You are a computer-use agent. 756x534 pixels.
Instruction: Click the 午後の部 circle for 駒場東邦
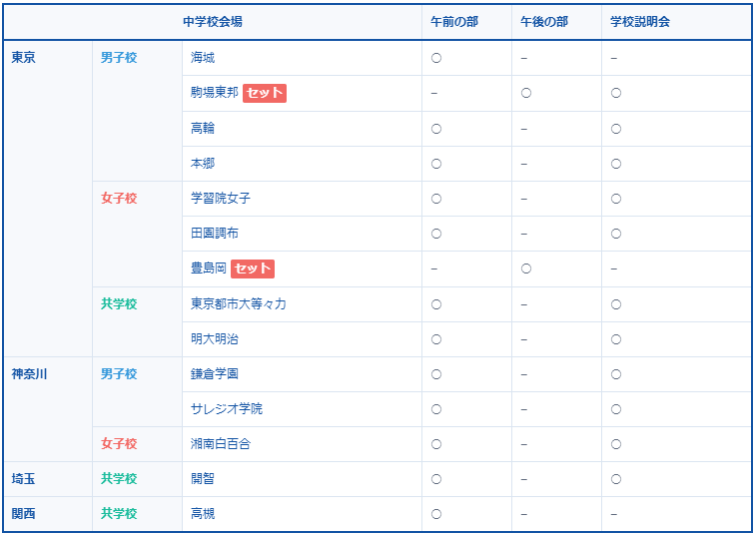click(x=526, y=93)
